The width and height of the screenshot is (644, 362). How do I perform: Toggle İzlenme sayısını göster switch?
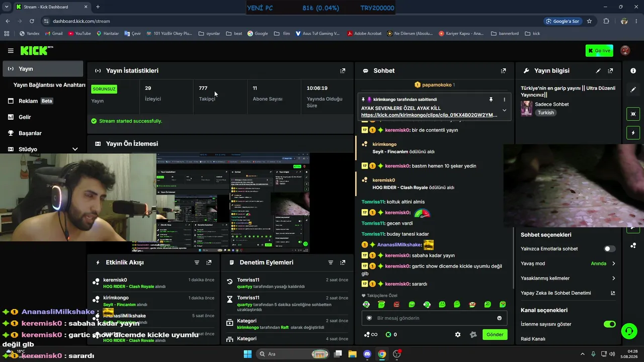coord(609,324)
